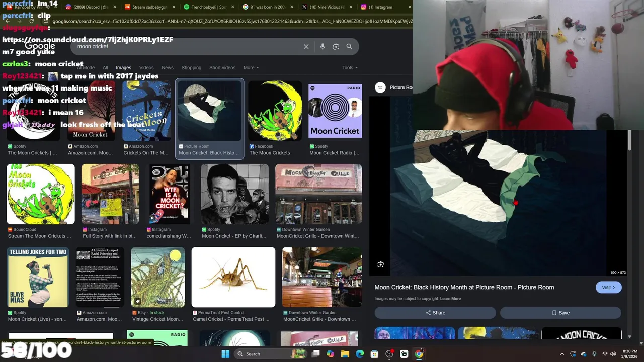
Task: Open File Explorer from the taskbar
Action: pos(345,354)
